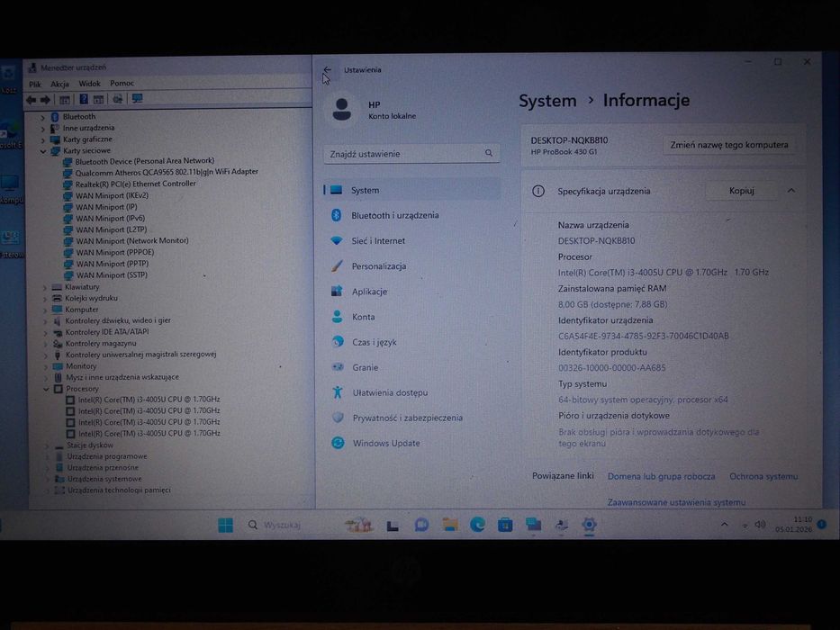This screenshot has height=630, width=840.
Task: Click Zmień nazwę tego komputera button
Action: pyautogui.click(x=729, y=145)
